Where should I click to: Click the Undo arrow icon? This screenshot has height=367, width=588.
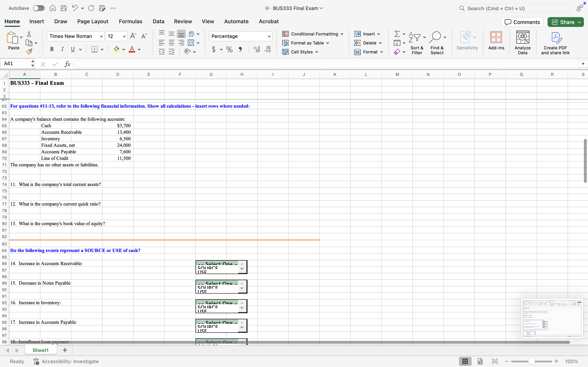(x=75, y=8)
